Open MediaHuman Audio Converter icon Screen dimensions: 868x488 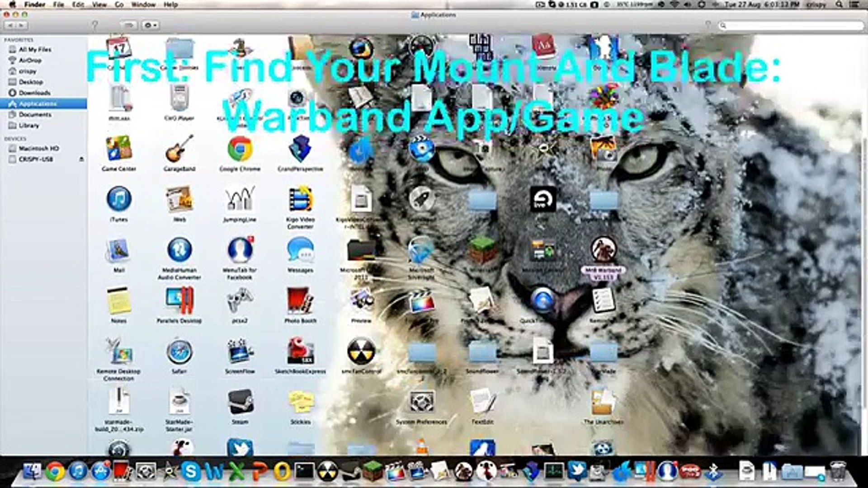coord(179,250)
